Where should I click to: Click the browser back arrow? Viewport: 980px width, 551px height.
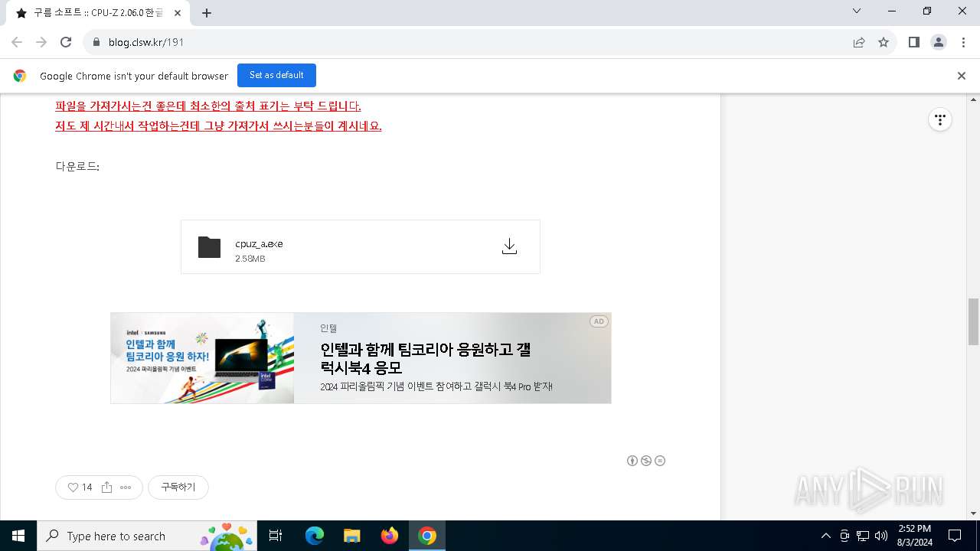click(x=17, y=42)
